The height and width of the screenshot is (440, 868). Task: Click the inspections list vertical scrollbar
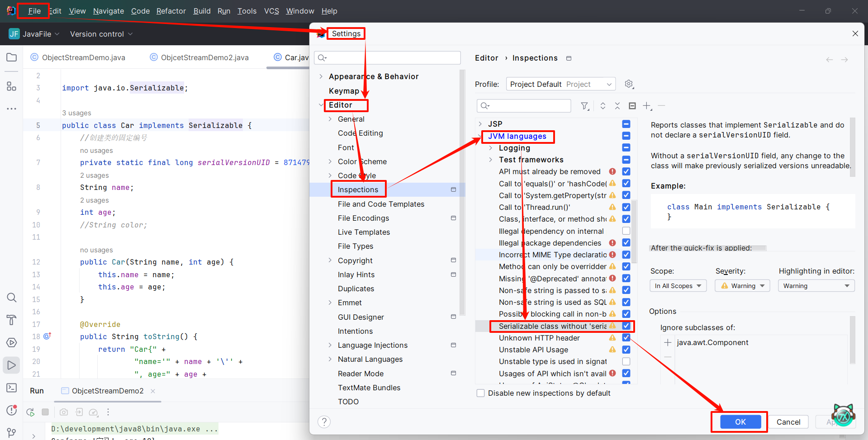pos(634,232)
